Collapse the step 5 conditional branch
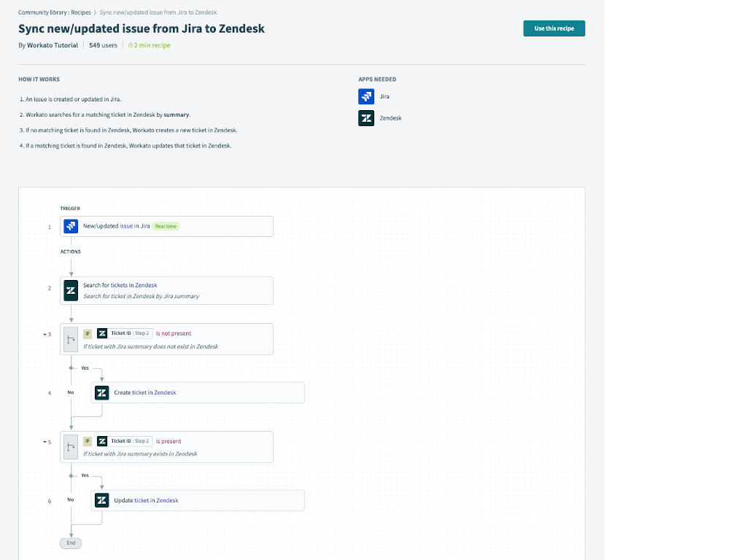The height and width of the screenshot is (560, 747). click(x=44, y=442)
